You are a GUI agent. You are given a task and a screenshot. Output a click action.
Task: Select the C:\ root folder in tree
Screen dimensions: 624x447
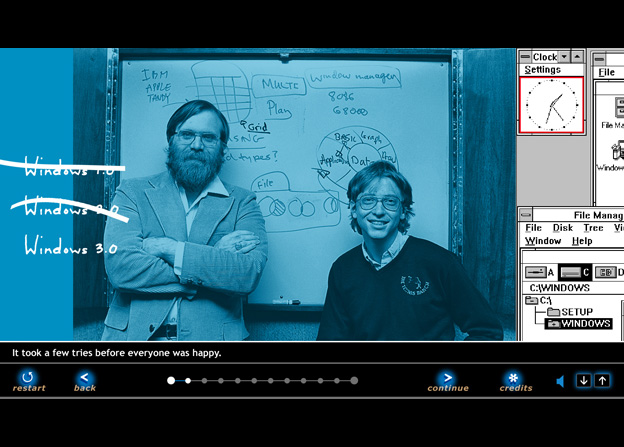(x=538, y=301)
